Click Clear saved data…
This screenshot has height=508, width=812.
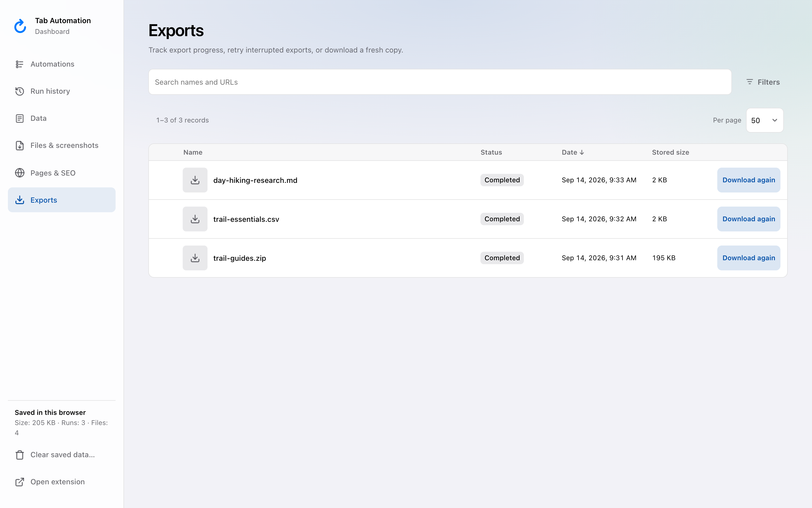62,455
